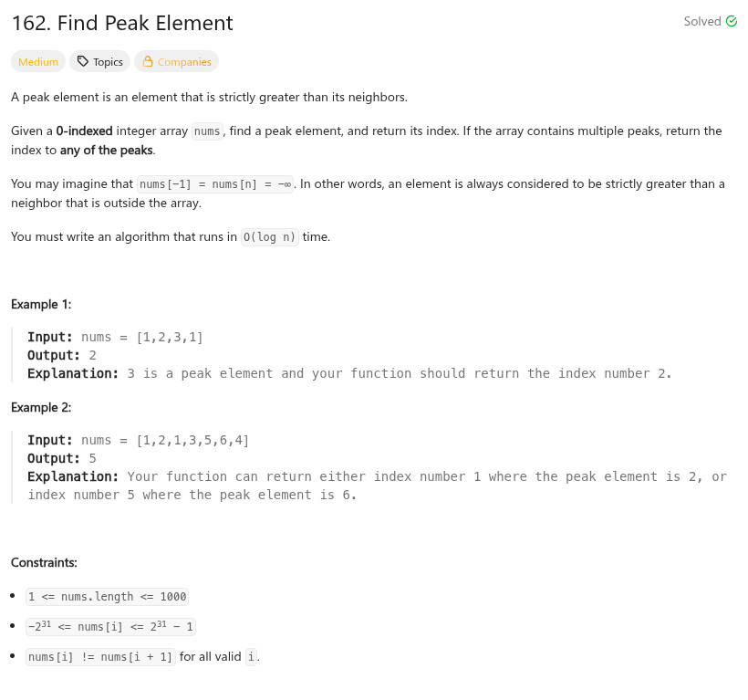Click the bold "any of the peaks" text

(x=107, y=150)
